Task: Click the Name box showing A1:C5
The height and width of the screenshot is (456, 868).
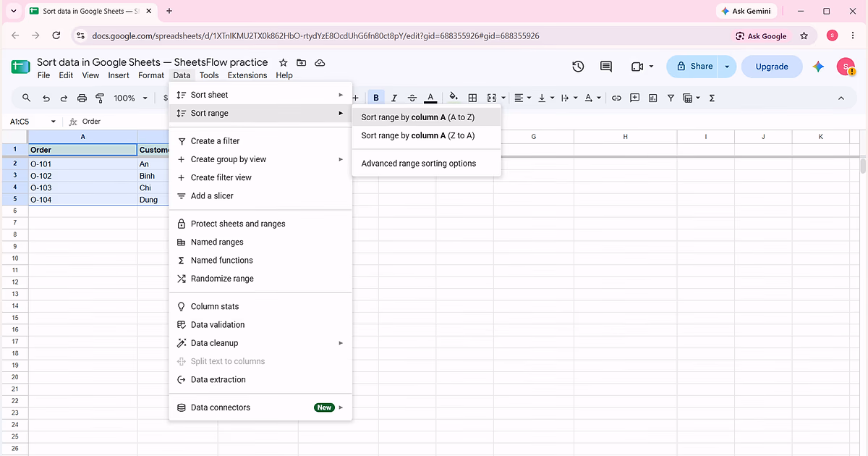Action: (x=33, y=122)
